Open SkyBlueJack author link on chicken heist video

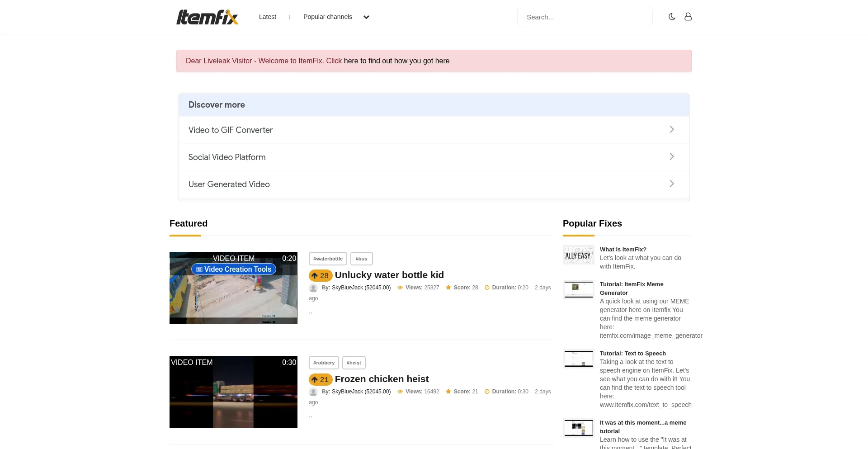[x=361, y=392]
